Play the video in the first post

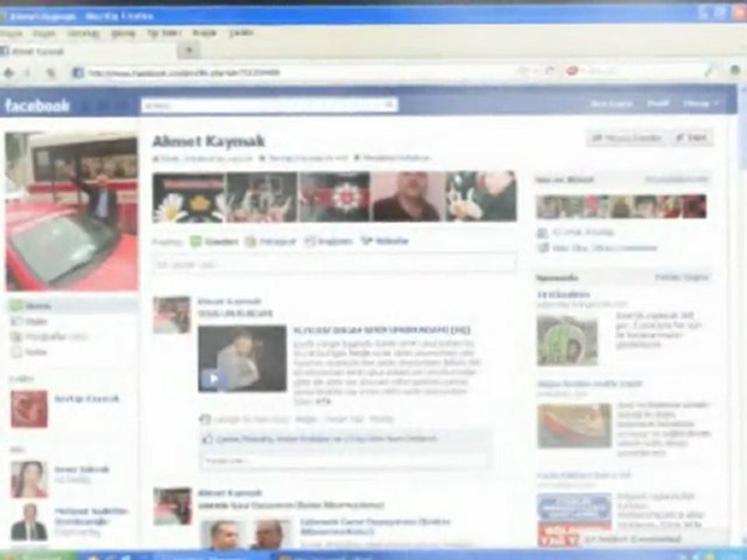point(212,379)
